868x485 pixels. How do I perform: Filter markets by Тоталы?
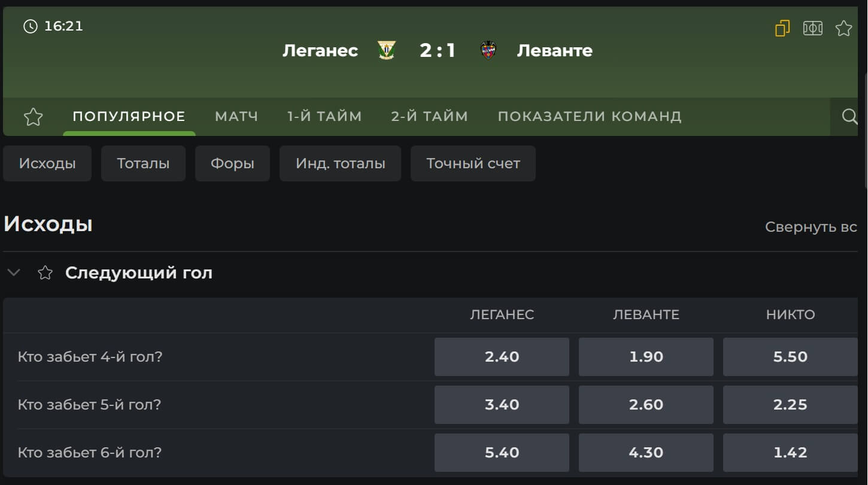143,163
